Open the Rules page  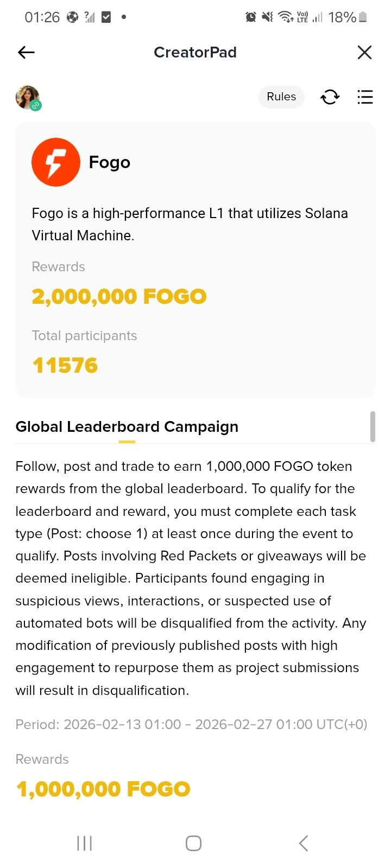281,97
